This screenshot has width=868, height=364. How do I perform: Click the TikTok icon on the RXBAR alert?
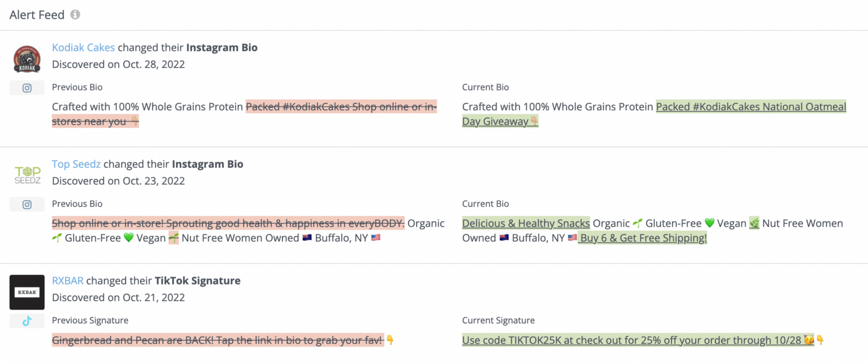point(27,320)
